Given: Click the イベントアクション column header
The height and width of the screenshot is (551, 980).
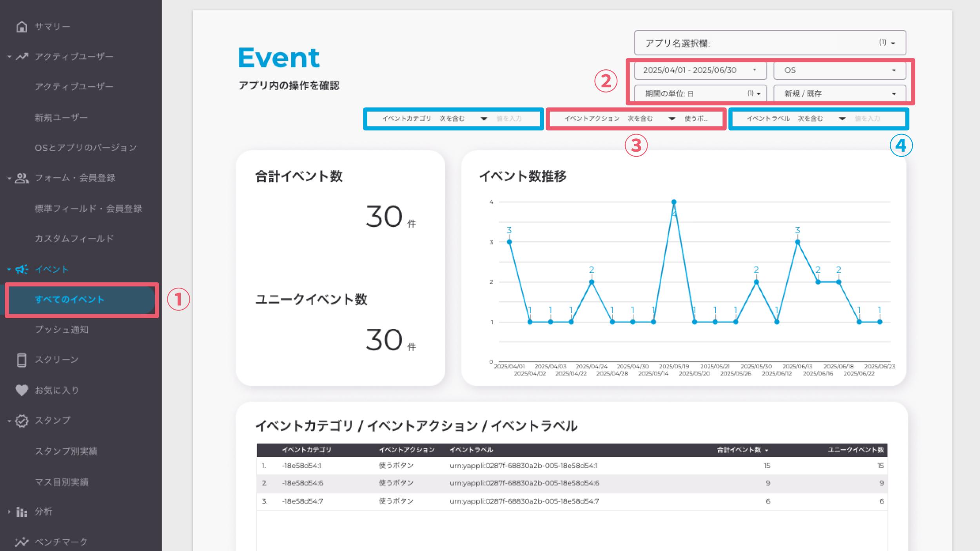Looking at the screenshot, I should tap(407, 450).
